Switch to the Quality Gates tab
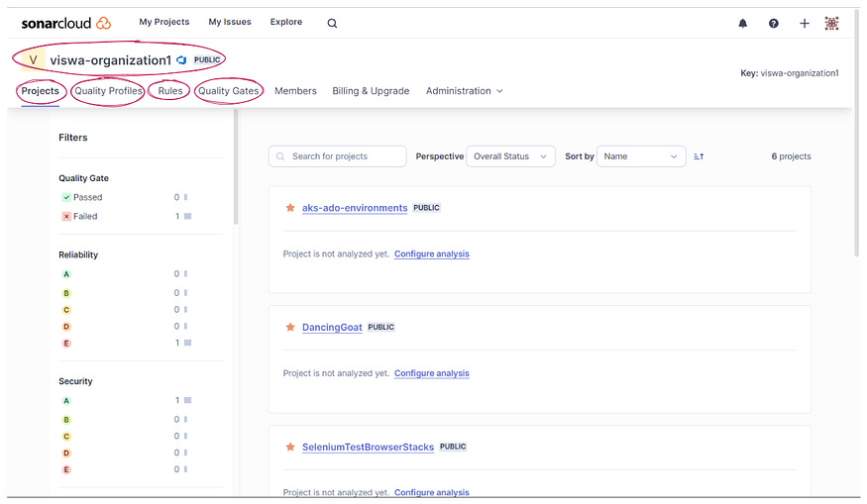 (x=228, y=91)
